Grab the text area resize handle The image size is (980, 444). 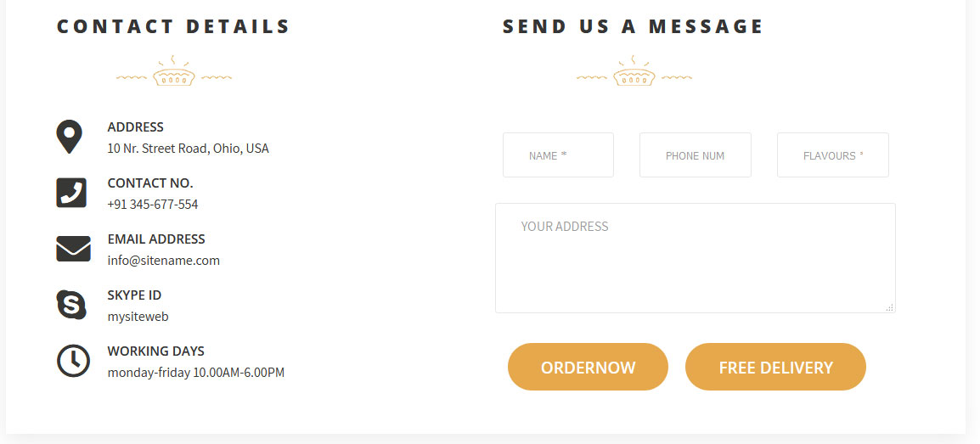(x=889, y=307)
